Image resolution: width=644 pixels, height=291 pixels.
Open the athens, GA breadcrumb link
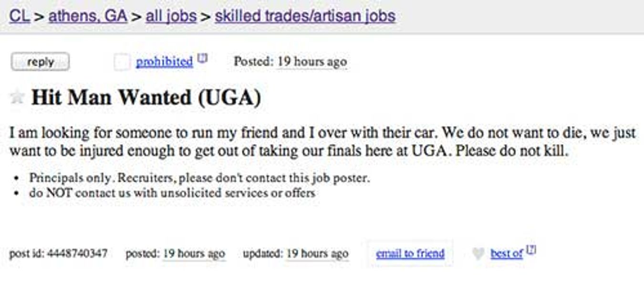(x=88, y=16)
